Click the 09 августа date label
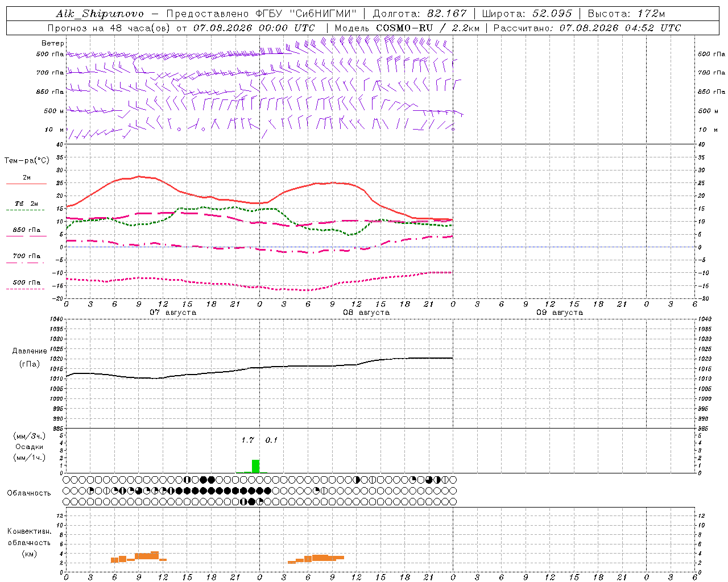 [560, 313]
